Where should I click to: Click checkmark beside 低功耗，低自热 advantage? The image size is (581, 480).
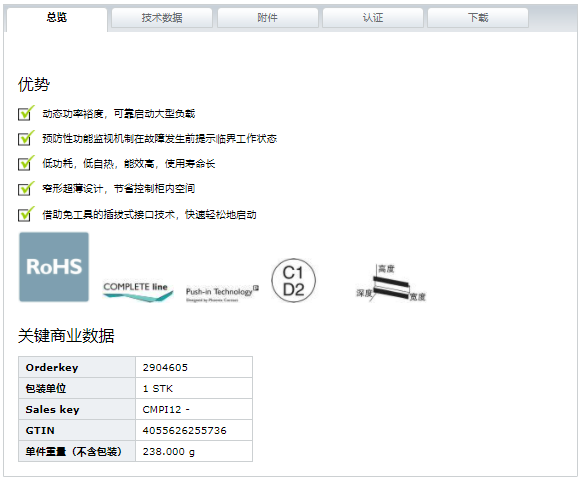(26, 163)
